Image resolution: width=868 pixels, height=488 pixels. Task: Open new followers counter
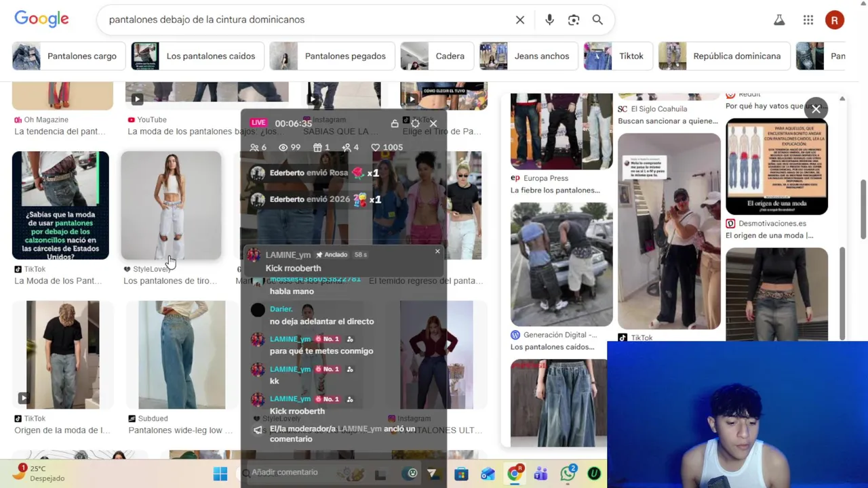(x=351, y=147)
